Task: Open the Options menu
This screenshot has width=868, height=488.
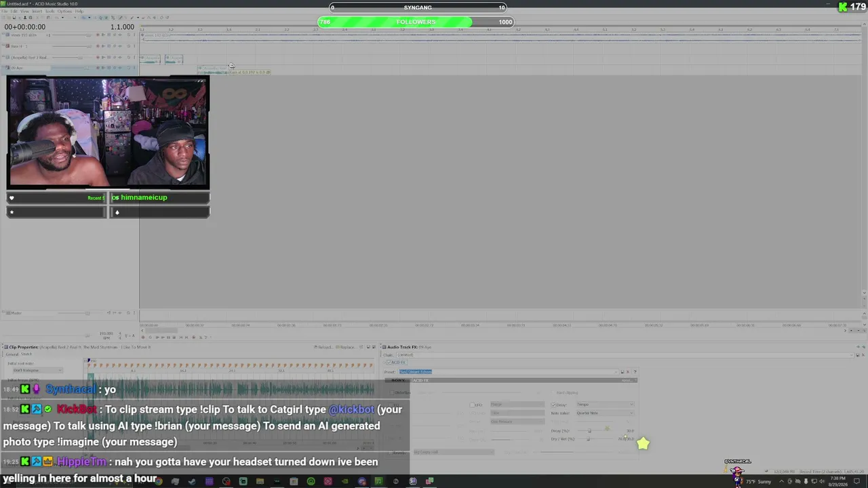Action: coord(64,12)
